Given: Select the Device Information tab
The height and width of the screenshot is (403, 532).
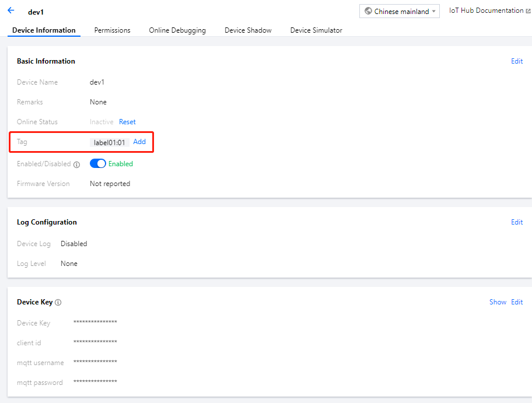Looking at the screenshot, I should tap(44, 30).
